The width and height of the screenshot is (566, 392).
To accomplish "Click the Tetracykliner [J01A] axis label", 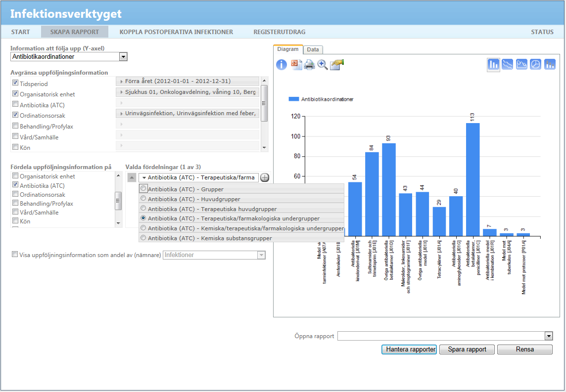I will coord(439,260).
